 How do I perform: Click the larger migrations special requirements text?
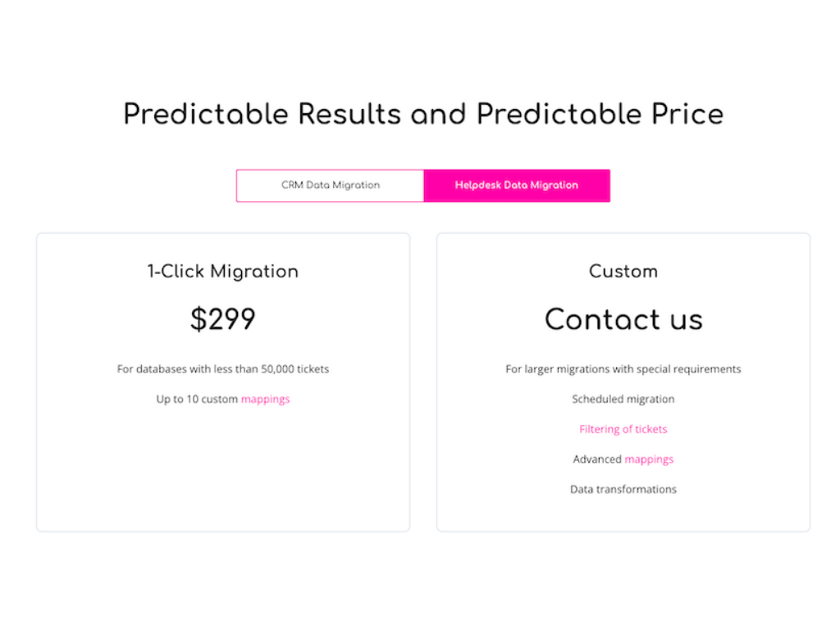pos(623,369)
